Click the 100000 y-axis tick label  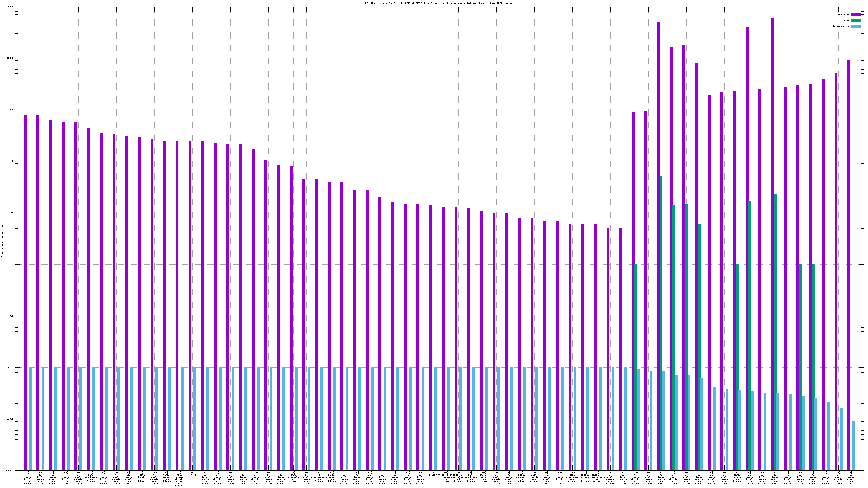tap(9, 7)
